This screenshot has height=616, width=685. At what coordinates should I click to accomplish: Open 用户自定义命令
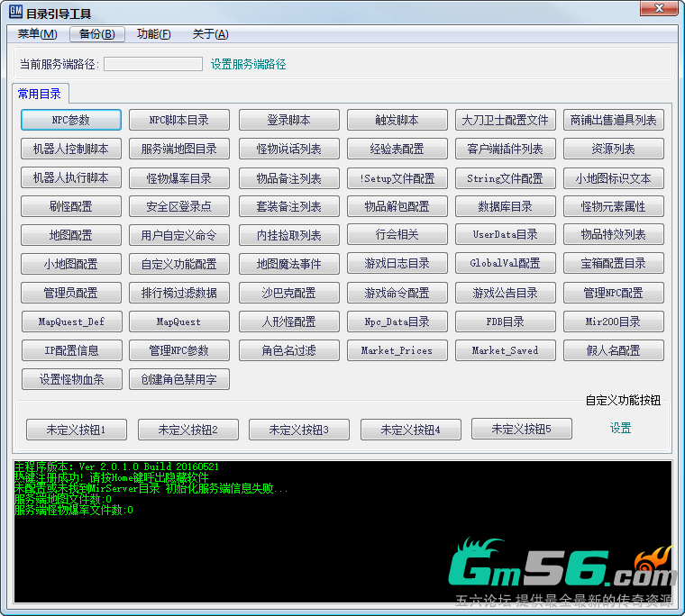tap(179, 235)
